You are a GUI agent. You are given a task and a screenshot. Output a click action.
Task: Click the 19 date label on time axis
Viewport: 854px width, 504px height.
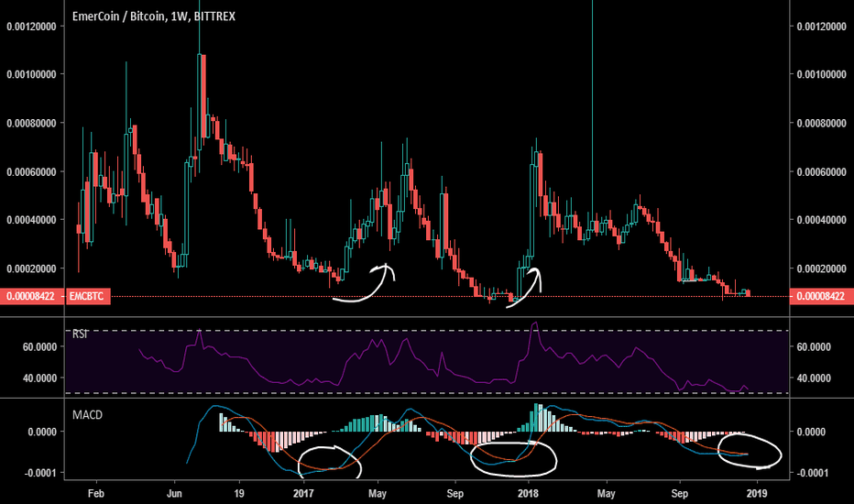pyautogui.click(x=238, y=494)
